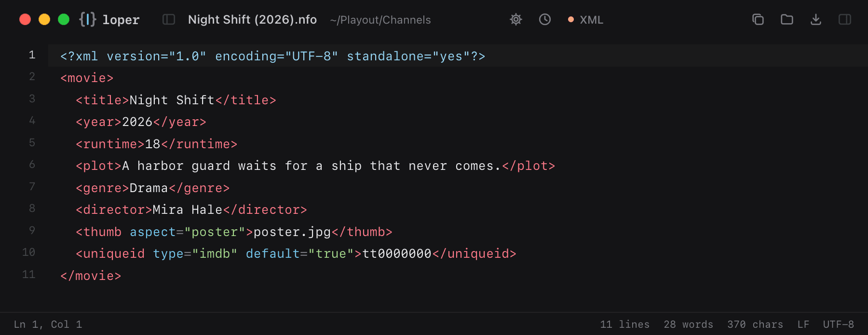The height and width of the screenshot is (335, 868).
Task: Click the plot sentence about harbor guard
Action: click(312, 166)
